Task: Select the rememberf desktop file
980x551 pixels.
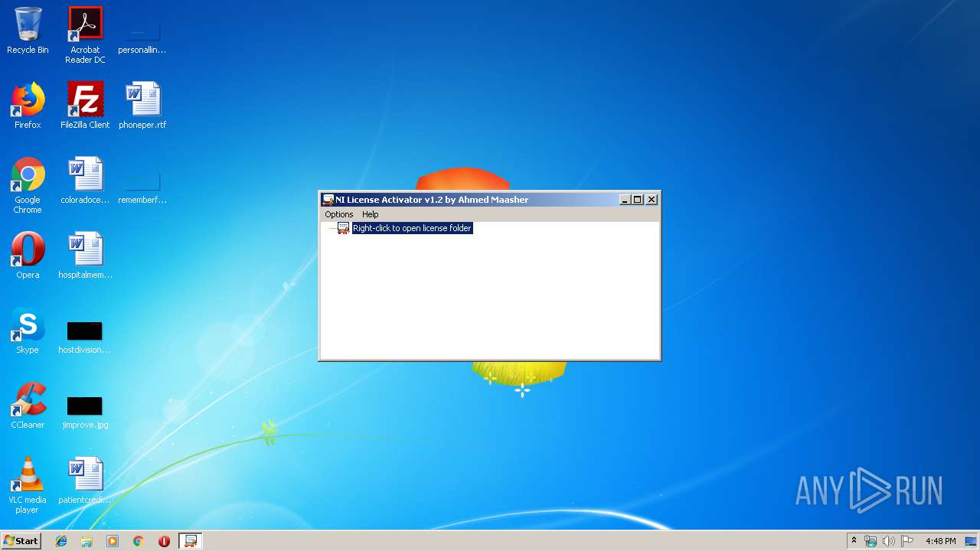Action: coord(142,188)
